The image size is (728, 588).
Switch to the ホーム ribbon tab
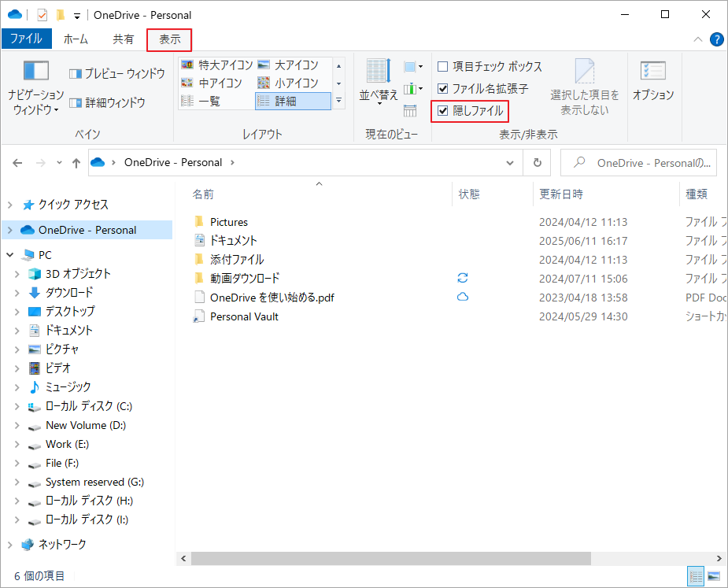[76, 39]
